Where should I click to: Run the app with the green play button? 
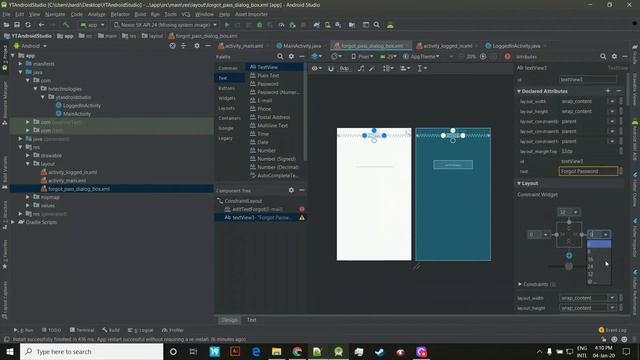[x=227, y=25]
